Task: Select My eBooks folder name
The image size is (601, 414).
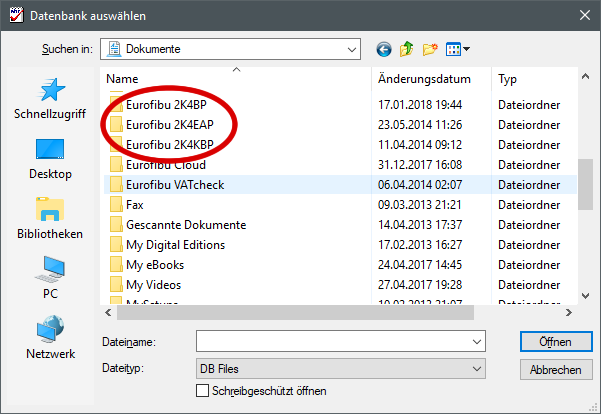Action: point(155,265)
